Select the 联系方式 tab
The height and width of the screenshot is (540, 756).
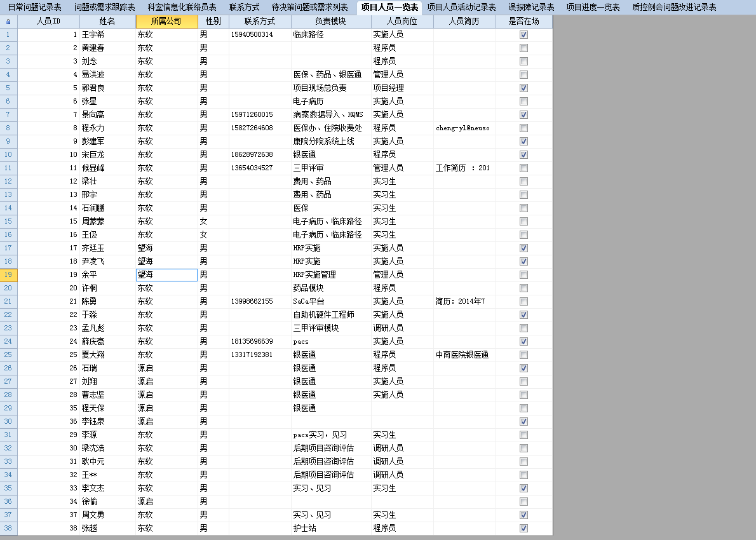click(244, 7)
